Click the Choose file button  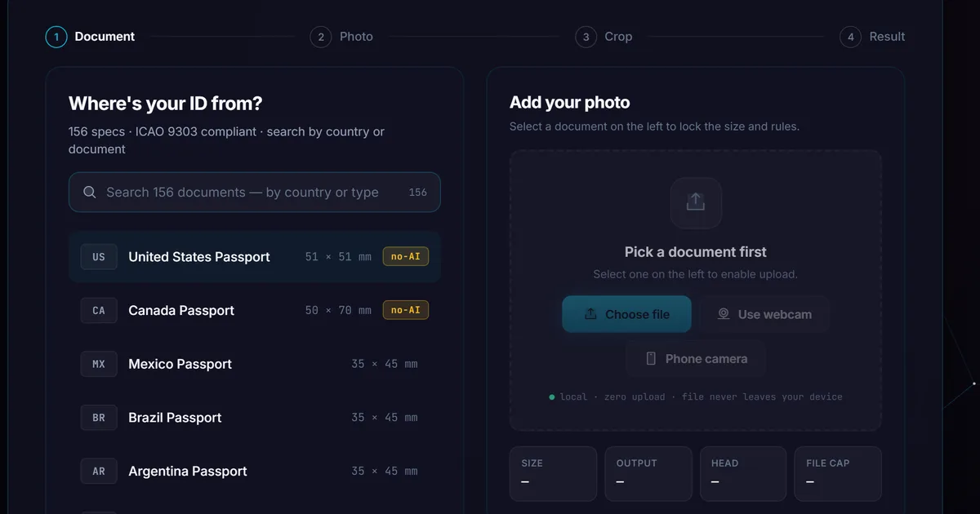coord(626,314)
